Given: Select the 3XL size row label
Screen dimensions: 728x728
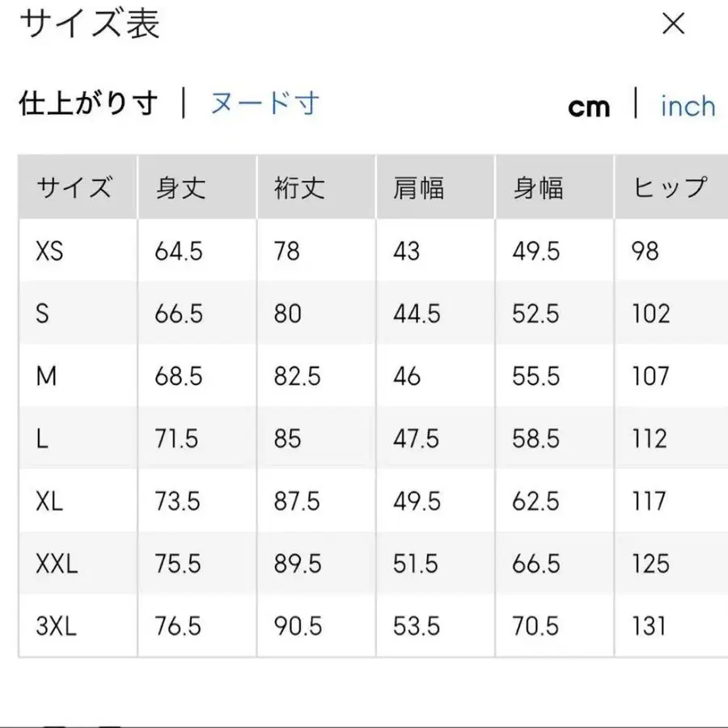Looking at the screenshot, I should click(x=54, y=626).
